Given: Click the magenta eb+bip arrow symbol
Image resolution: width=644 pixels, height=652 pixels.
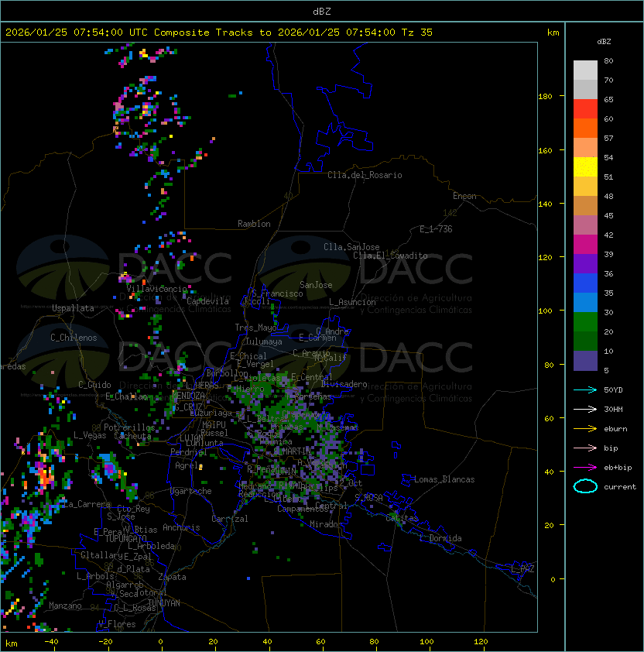Looking at the screenshot, I should pos(585,468).
